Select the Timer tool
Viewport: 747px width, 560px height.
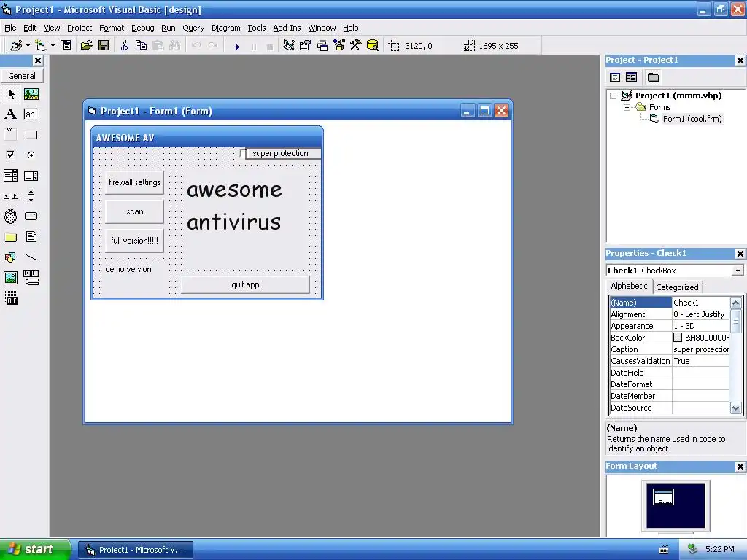10,216
